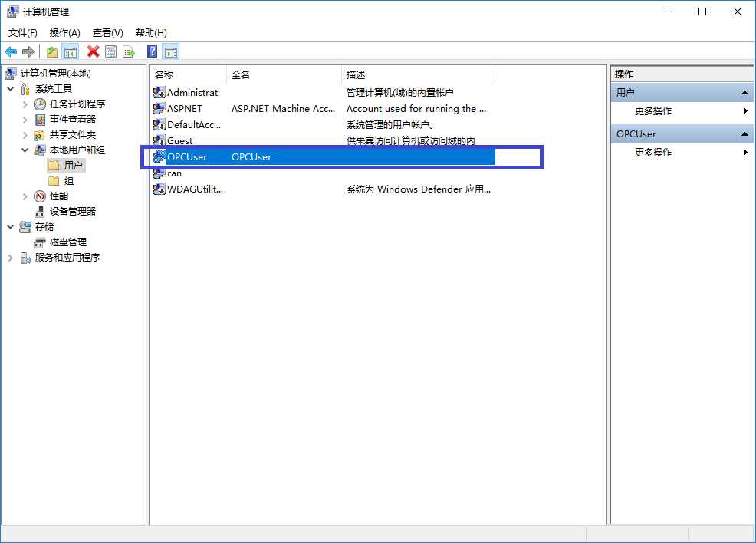This screenshot has height=543, width=756.
Task: Click the Back arrow toolbar icon
Action: click(11, 51)
